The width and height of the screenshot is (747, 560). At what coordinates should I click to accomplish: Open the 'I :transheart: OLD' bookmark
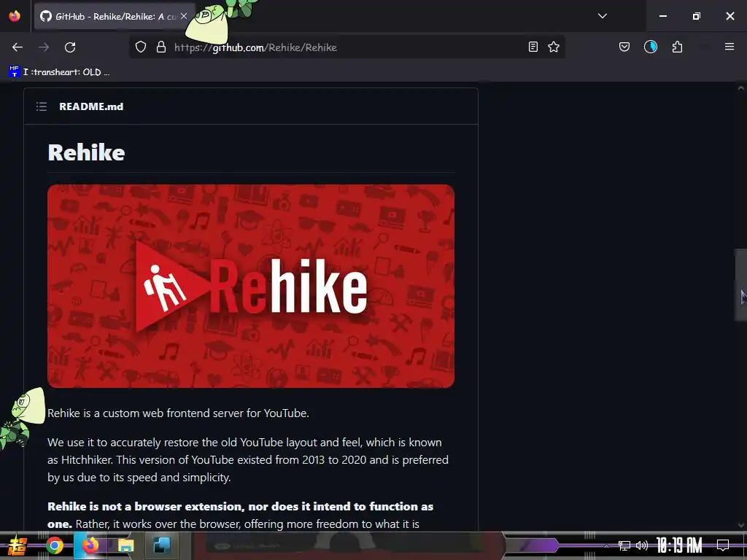[60, 72]
